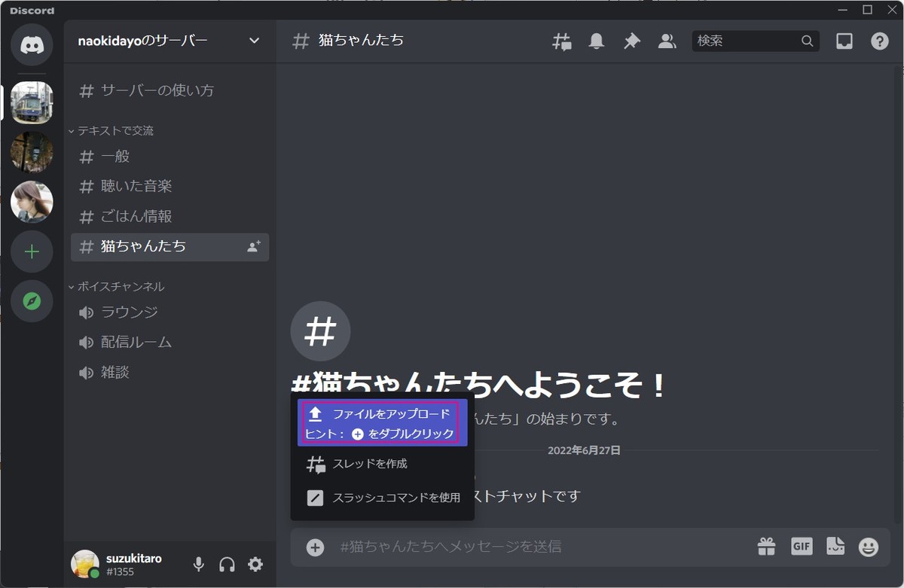Image resolution: width=904 pixels, height=588 pixels.
Task: Click the search magnifier icon
Action: 807,41
